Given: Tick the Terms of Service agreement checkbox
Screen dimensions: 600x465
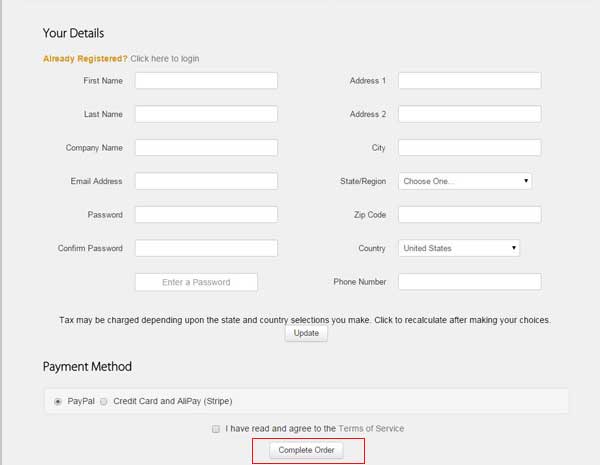Looking at the screenshot, I should (216, 429).
